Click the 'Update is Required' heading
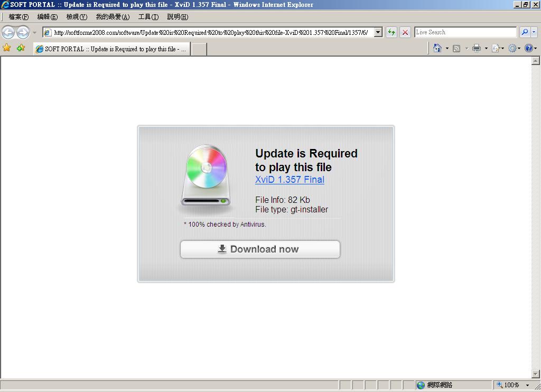The height and width of the screenshot is (392, 541). point(306,153)
